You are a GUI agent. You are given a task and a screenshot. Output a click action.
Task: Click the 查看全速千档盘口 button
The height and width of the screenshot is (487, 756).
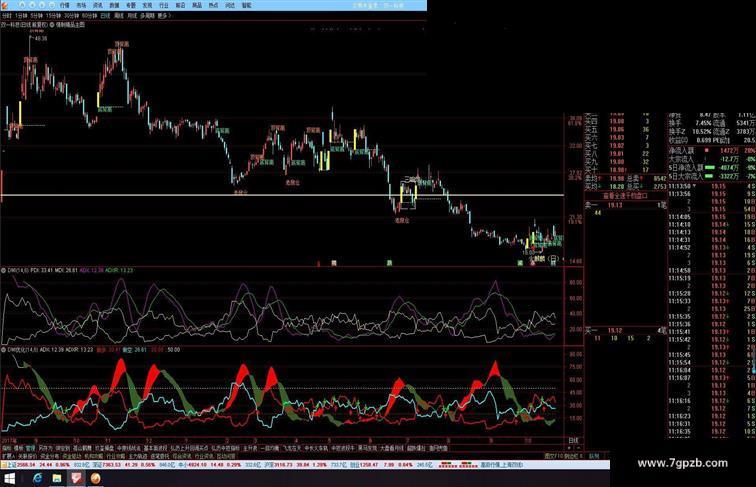click(x=625, y=196)
